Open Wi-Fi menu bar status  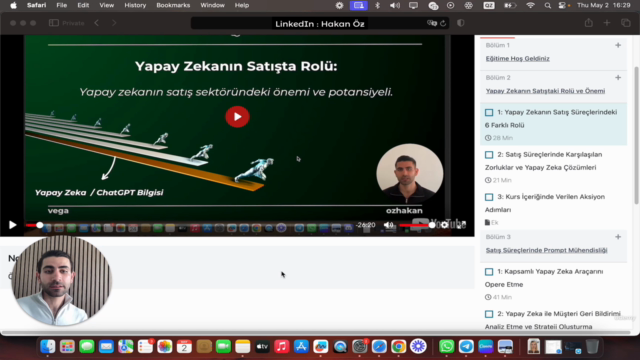click(530, 5)
